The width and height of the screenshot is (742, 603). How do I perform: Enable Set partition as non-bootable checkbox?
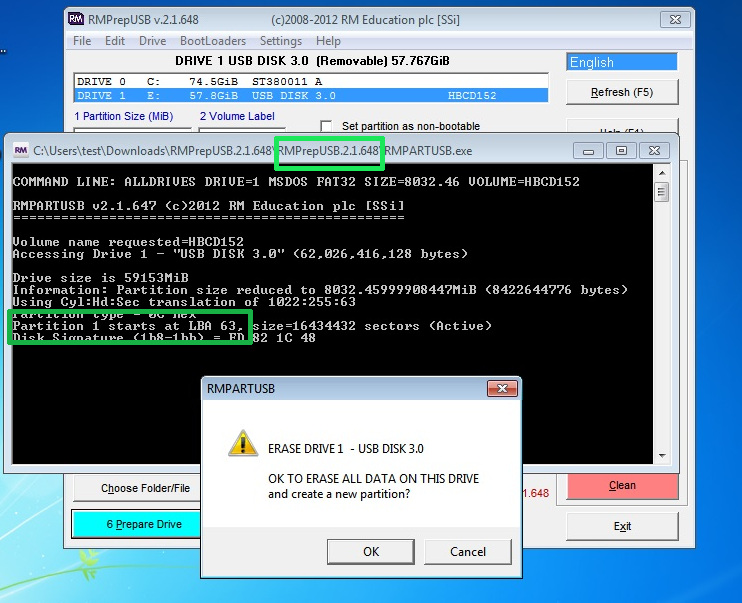pos(326,126)
